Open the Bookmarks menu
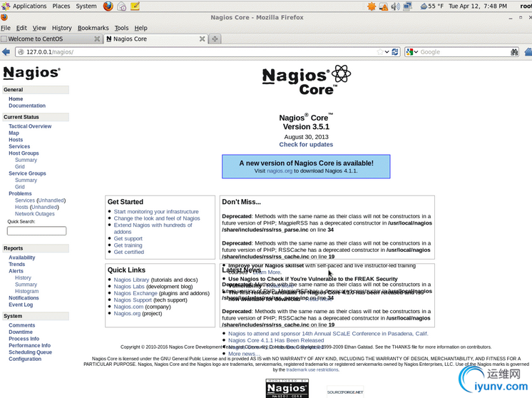The image size is (532, 398). click(93, 28)
